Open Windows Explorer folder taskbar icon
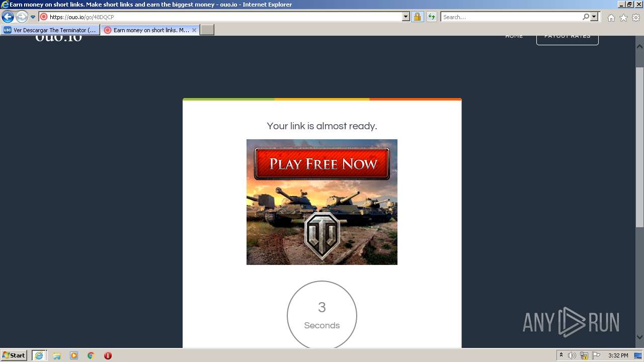The image size is (644, 362). point(57,355)
